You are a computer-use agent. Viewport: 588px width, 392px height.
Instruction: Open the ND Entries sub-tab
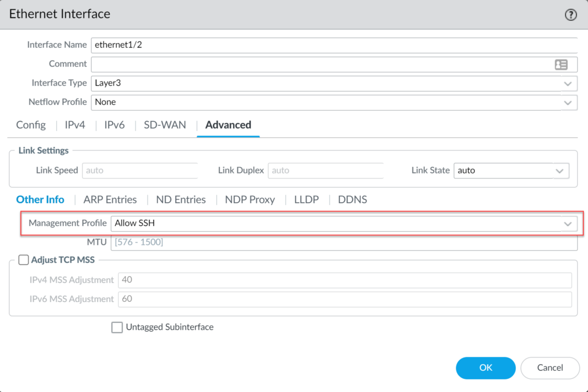(181, 199)
